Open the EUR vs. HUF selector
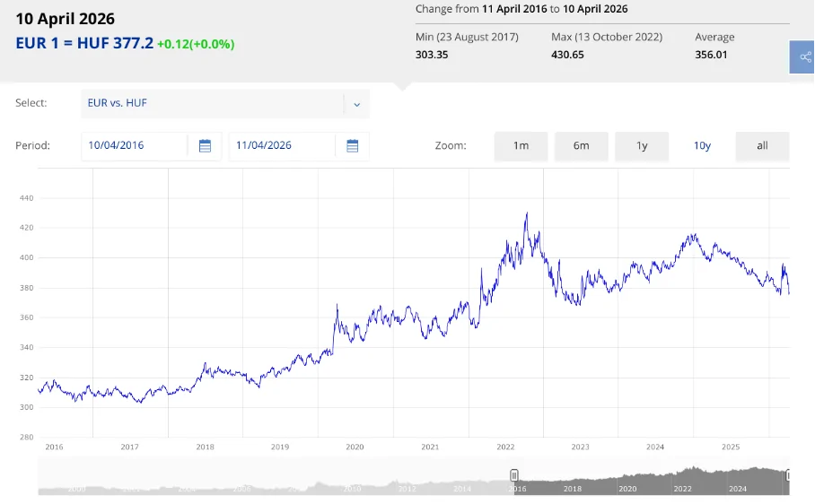This screenshot has height=504, width=815. coord(213,104)
